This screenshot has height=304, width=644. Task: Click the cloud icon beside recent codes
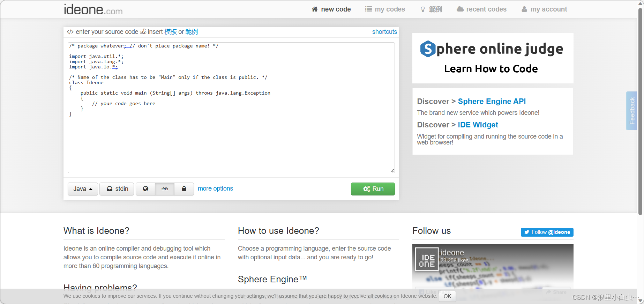pyautogui.click(x=460, y=9)
